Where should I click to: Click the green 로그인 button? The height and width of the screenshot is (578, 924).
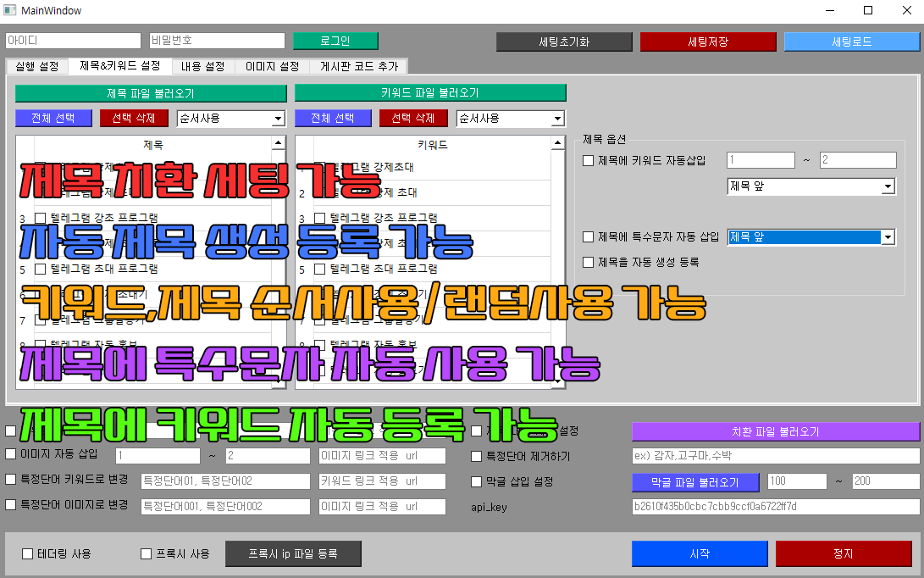click(335, 41)
